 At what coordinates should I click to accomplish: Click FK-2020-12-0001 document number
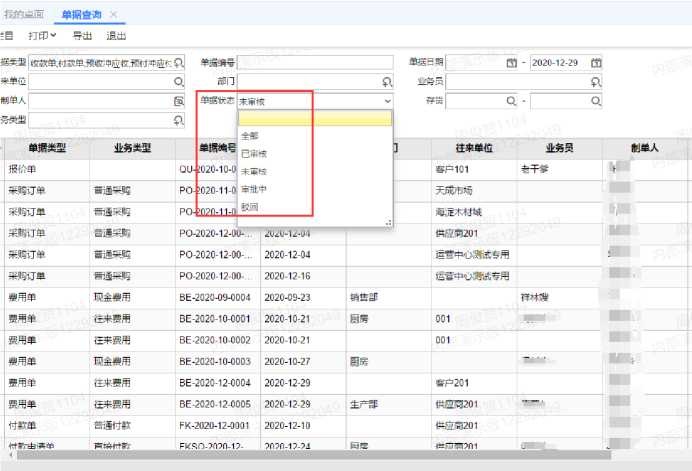214,426
